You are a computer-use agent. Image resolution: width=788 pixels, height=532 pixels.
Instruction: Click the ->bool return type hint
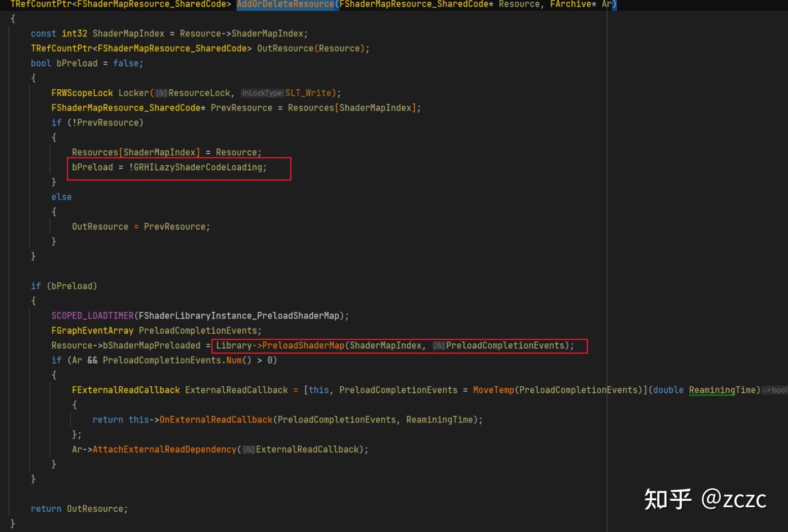[x=775, y=390]
